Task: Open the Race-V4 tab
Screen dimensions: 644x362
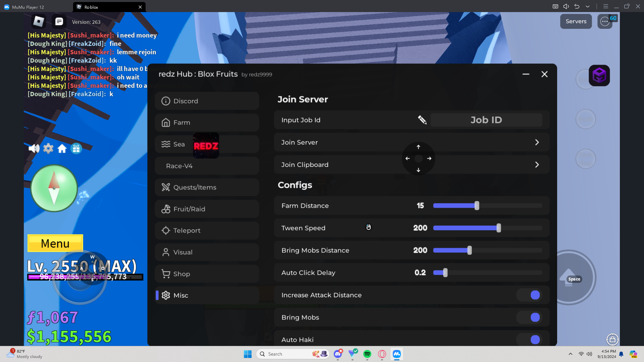Action: 207,166
